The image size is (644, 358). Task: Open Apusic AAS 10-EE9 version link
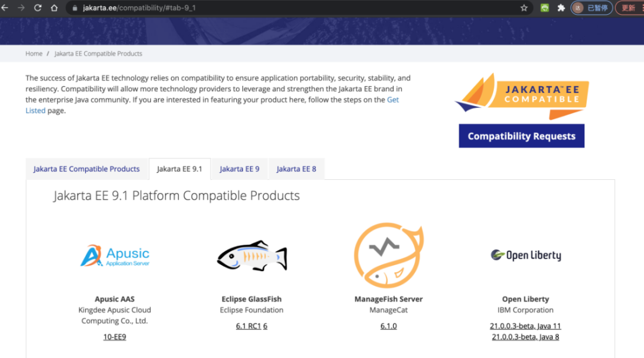tap(114, 337)
